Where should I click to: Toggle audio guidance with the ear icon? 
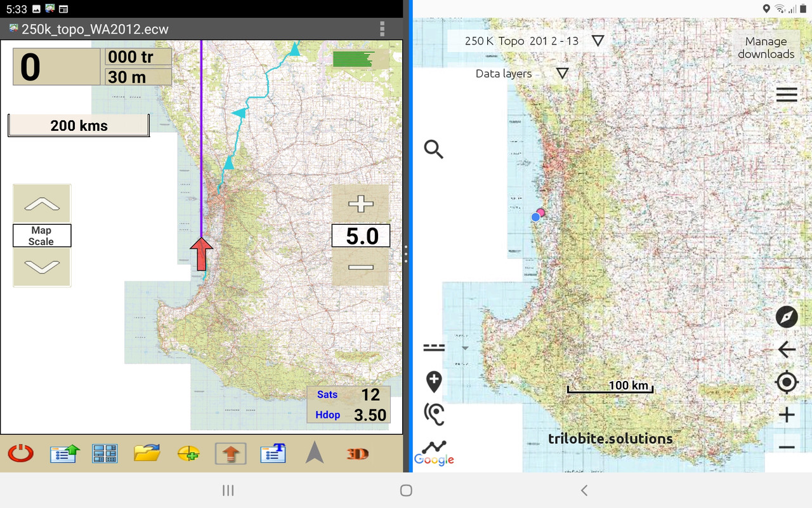tap(434, 413)
